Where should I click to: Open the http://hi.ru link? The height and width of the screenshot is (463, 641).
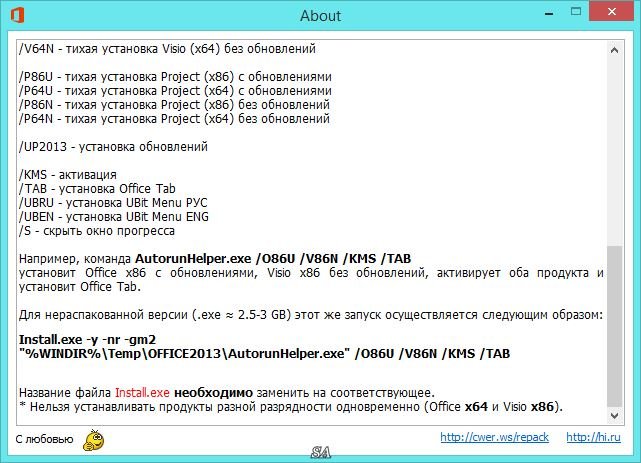coord(593,437)
